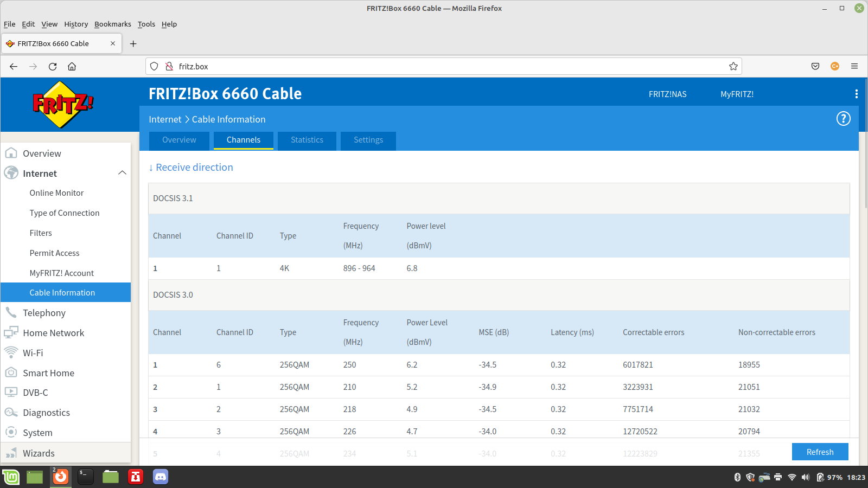This screenshot has width=868, height=488.
Task: Click the Wi-Fi tray icon
Action: pyautogui.click(x=792, y=477)
